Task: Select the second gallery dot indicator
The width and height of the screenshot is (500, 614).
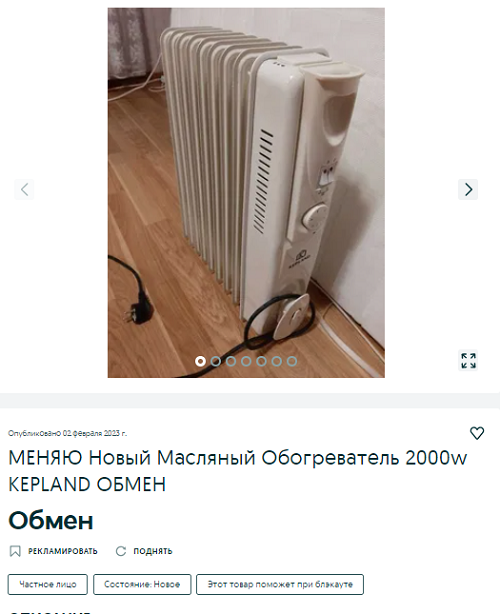Action: 216,361
